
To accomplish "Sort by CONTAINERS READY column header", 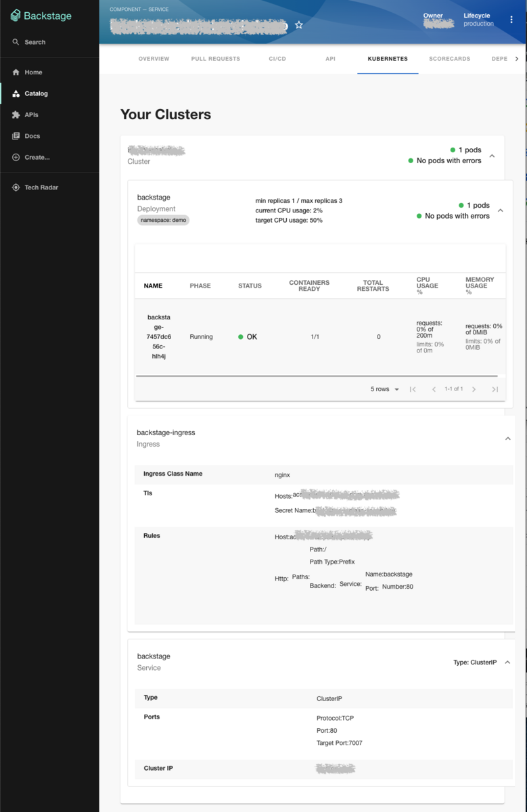I will click(309, 286).
